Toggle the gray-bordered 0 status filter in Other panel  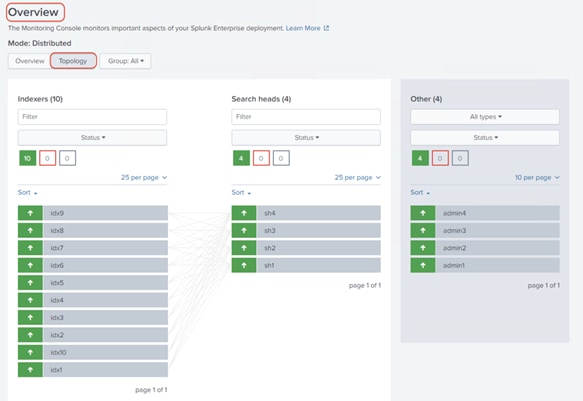[460, 158]
